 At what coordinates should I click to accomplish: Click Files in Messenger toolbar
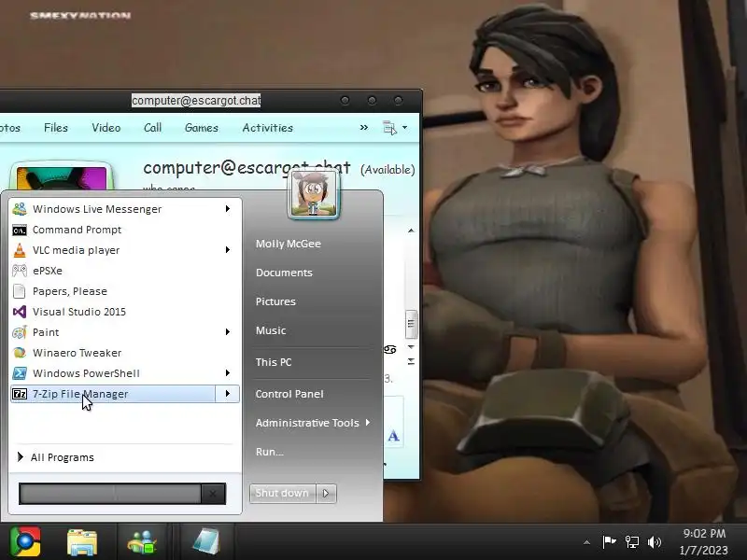point(56,128)
